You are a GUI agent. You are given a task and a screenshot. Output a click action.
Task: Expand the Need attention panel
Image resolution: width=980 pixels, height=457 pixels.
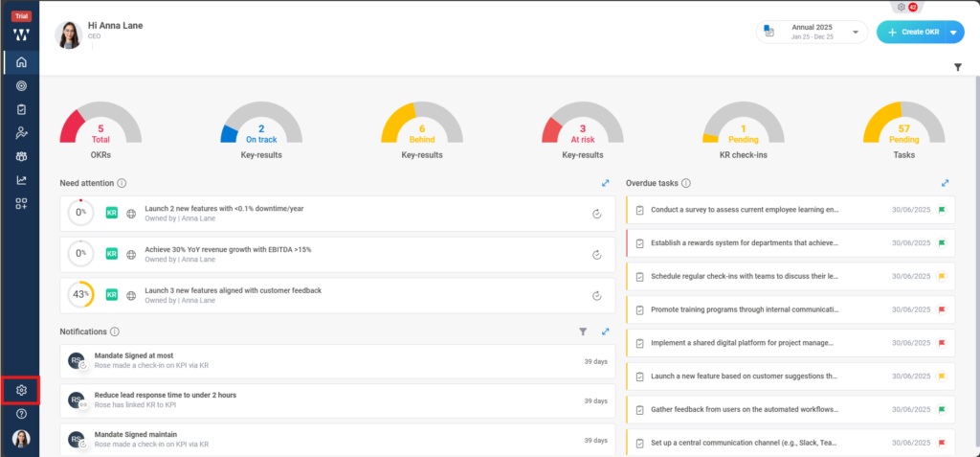click(x=605, y=183)
